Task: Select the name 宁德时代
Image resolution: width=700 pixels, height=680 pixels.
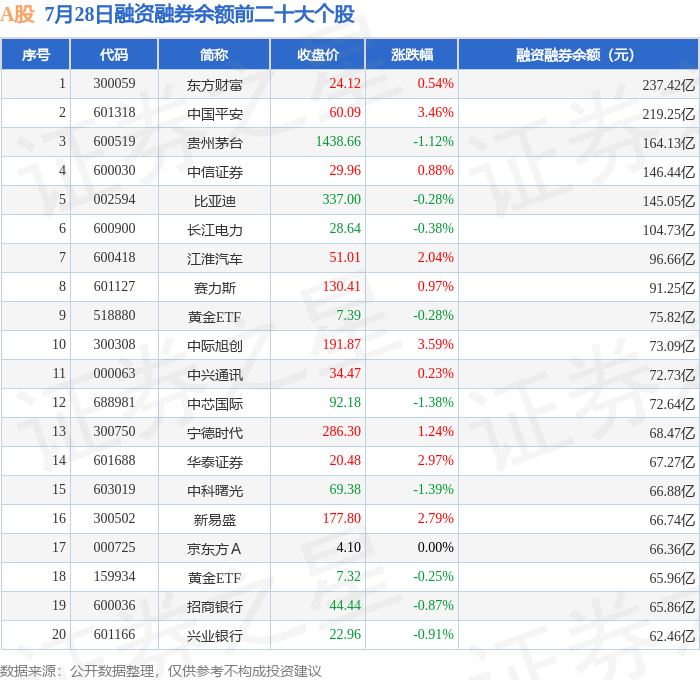Action: tap(215, 433)
